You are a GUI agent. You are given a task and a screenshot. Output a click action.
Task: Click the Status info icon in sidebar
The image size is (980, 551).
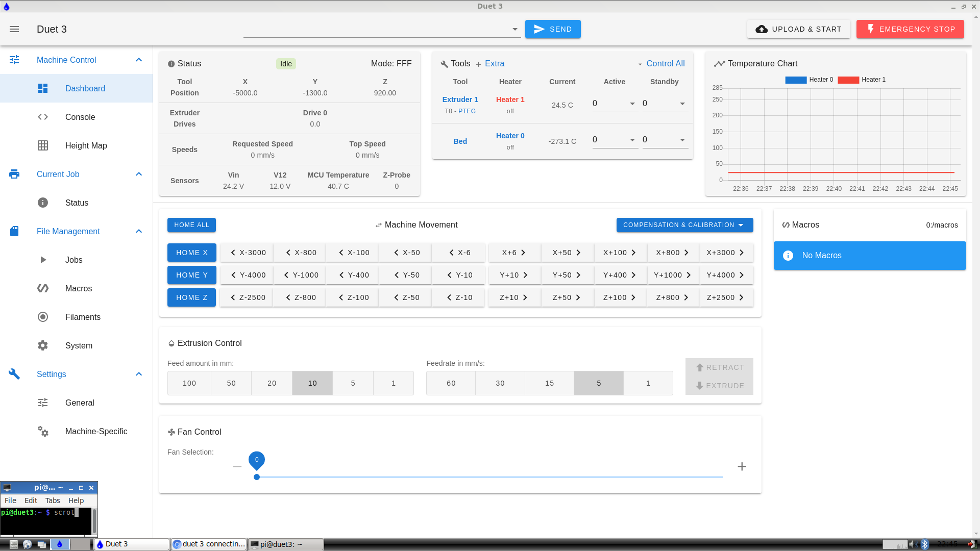click(x=43, y=203)
